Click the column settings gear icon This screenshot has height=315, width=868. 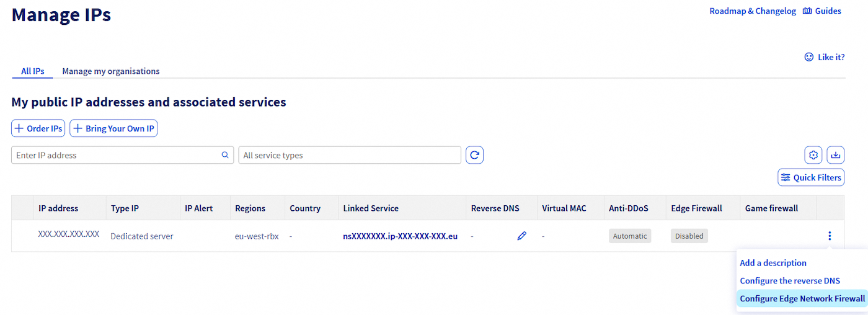(813, 155)
